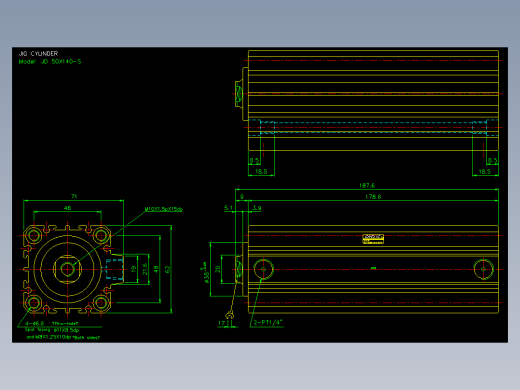Click the right 8.5 dimension in top view
Image resolution: width=520 pixels, height=390 pixels.
493,161
